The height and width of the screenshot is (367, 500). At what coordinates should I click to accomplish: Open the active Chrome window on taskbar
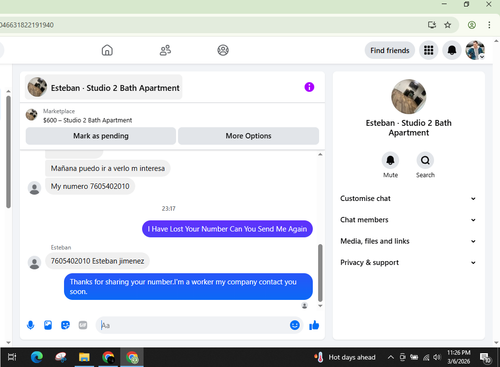click(x=132, y=357)
